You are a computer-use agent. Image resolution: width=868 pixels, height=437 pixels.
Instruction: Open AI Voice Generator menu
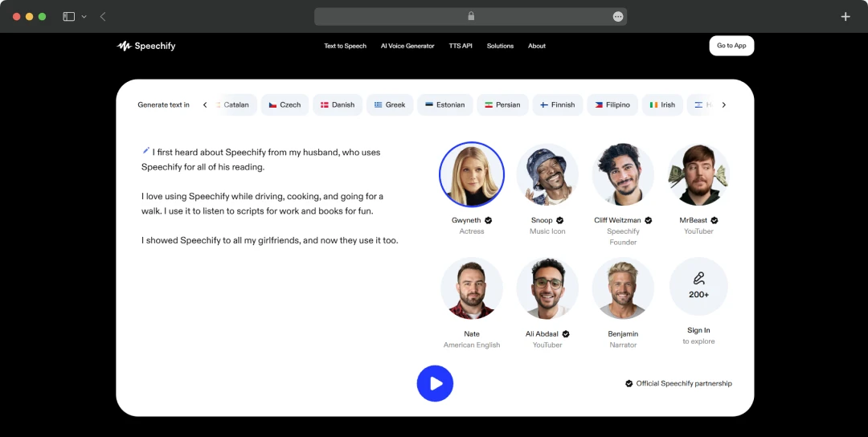(x=407, y=46)
